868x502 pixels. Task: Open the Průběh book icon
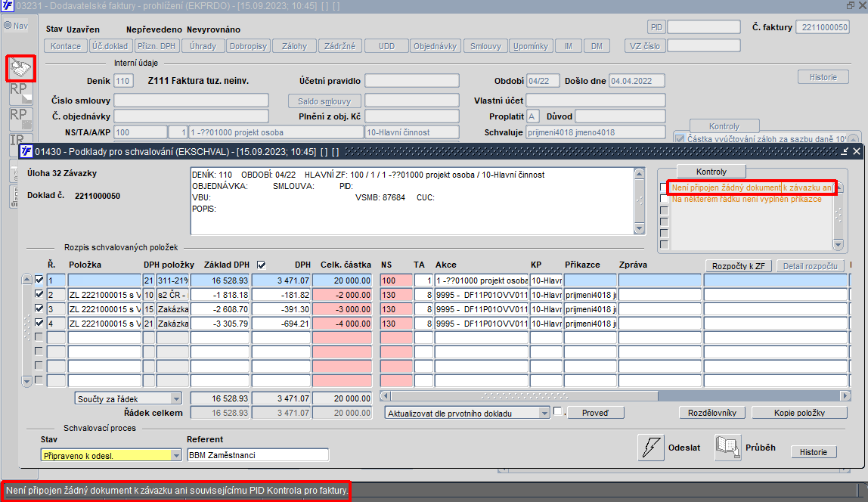point(728,448)
